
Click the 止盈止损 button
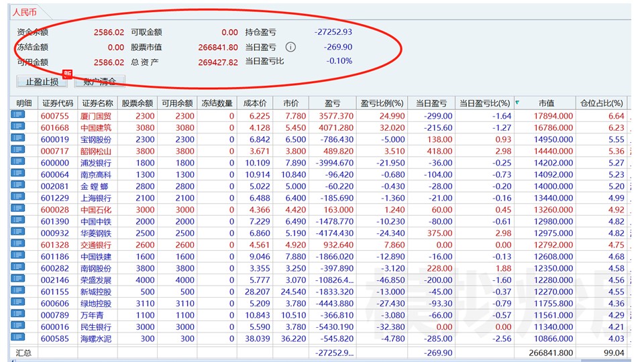(x=42, y=82)
